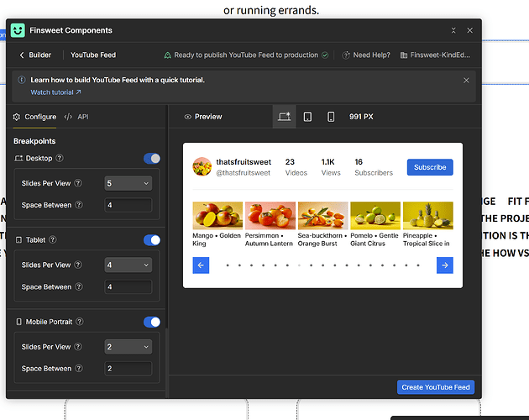529x420 pixels.
Task: Dismiss the tutorial banner
Action: pos(466,81)
